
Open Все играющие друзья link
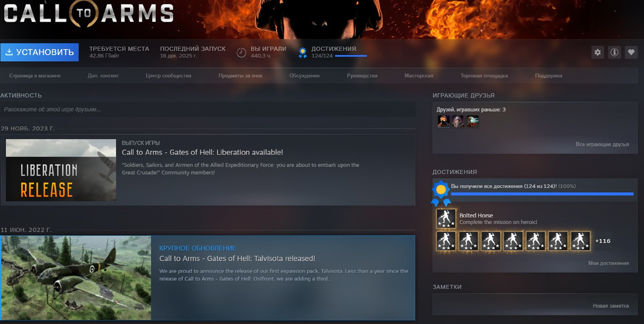[x=602, y=144]
